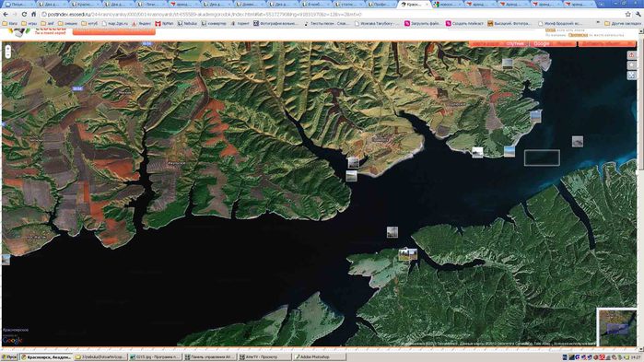Select the Google map source

click(542, 43)
